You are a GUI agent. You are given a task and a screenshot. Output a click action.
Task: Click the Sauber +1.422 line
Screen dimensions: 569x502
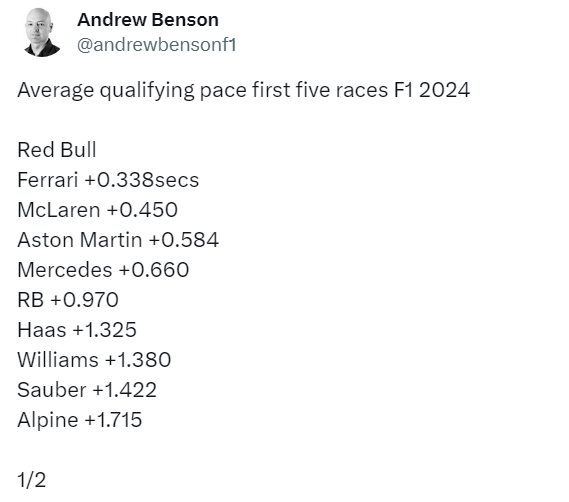pos(87,390)
